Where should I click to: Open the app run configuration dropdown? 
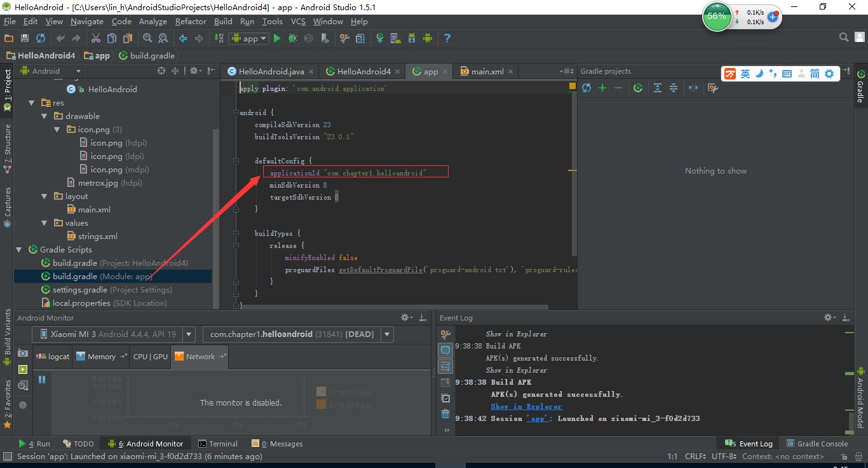point(248,38)
